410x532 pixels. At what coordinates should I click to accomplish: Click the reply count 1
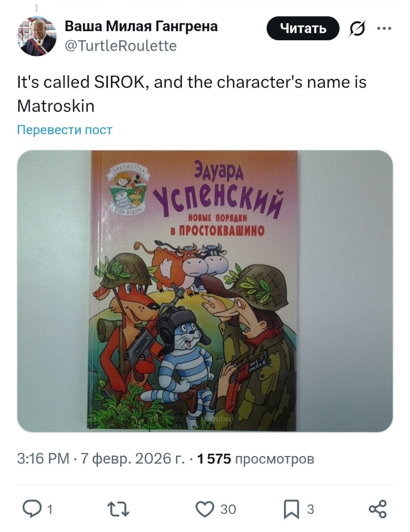click(x=50, y=510)
